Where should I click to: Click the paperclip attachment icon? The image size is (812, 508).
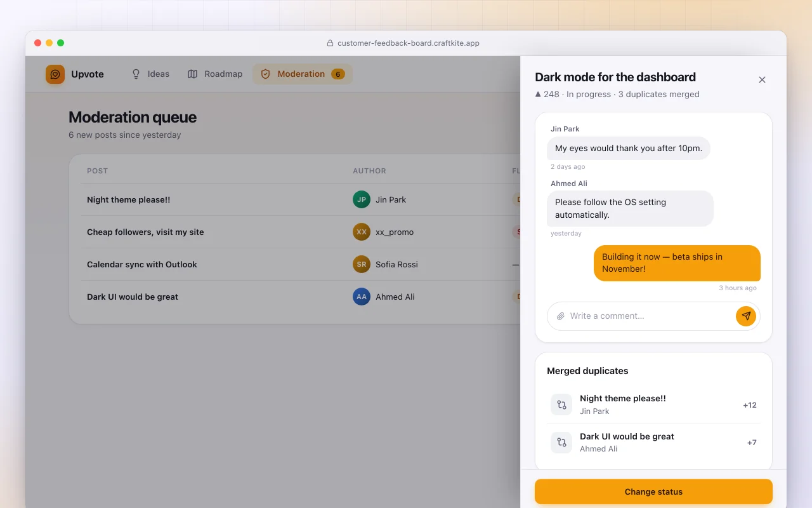coord(561,316)
